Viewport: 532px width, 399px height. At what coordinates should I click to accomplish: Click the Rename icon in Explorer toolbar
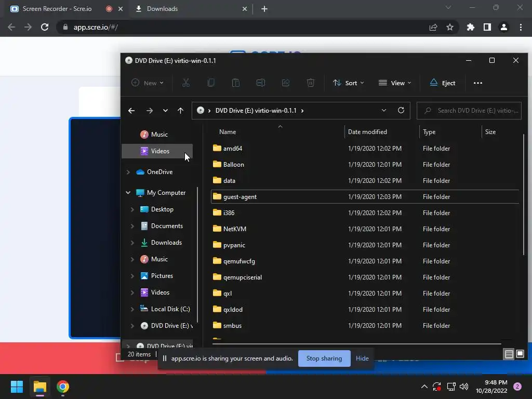[x=261, y=83]
